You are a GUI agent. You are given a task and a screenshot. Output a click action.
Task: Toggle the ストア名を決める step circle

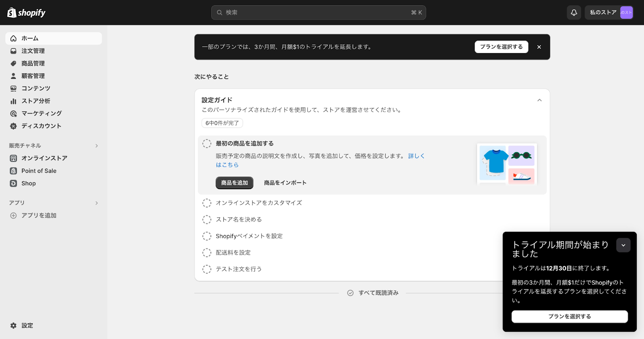pyautogui.click(x=206, y=219)
